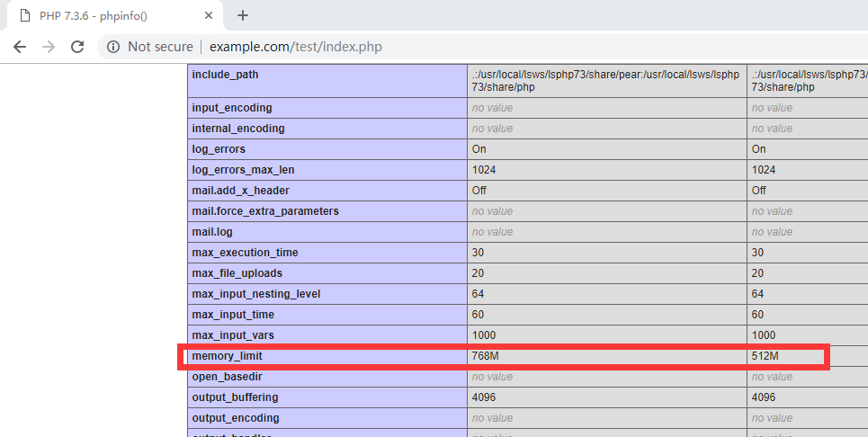The height and width of the screenshot is (437, 868).
Task: Click local value 4096 for output_buffering
Action: pos(484,397)
